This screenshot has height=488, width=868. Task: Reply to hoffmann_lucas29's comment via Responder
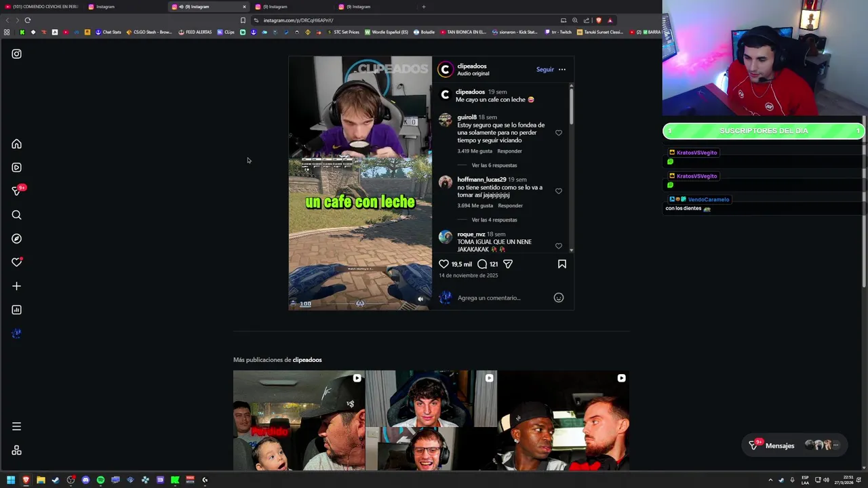click(x=511, y=205)
